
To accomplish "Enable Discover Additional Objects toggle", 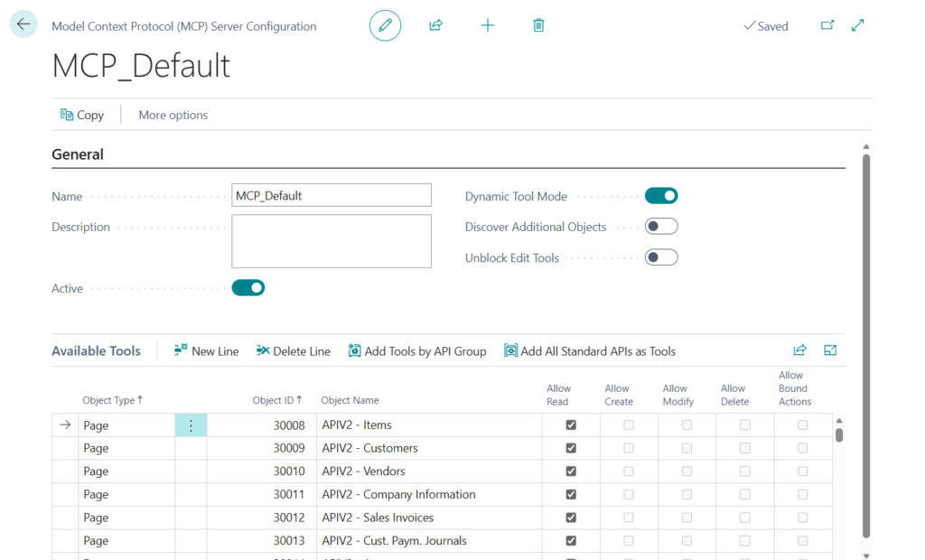I will [661, 227].
